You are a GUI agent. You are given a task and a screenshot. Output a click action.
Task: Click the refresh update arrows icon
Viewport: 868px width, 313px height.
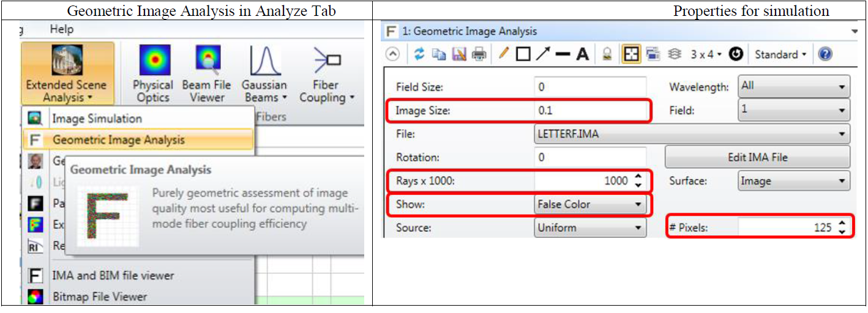[x=419, y=54]
